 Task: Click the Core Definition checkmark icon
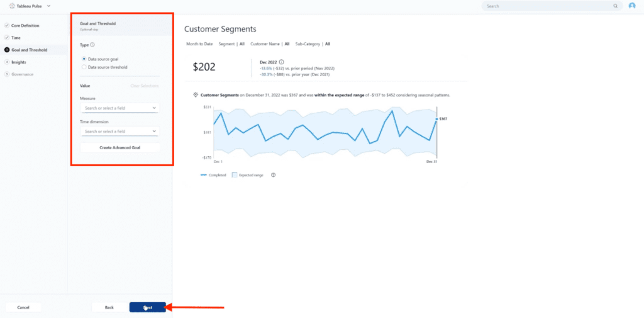7,26
